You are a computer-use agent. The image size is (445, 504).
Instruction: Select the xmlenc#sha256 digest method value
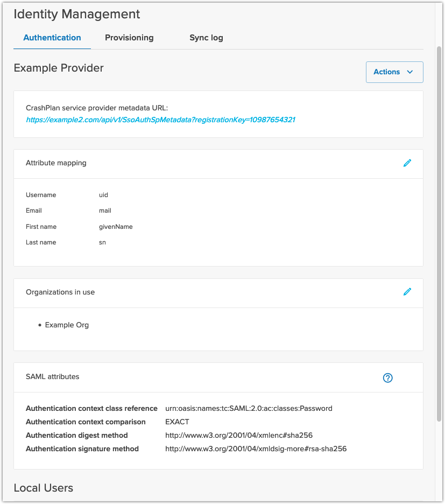coord(239,435)
